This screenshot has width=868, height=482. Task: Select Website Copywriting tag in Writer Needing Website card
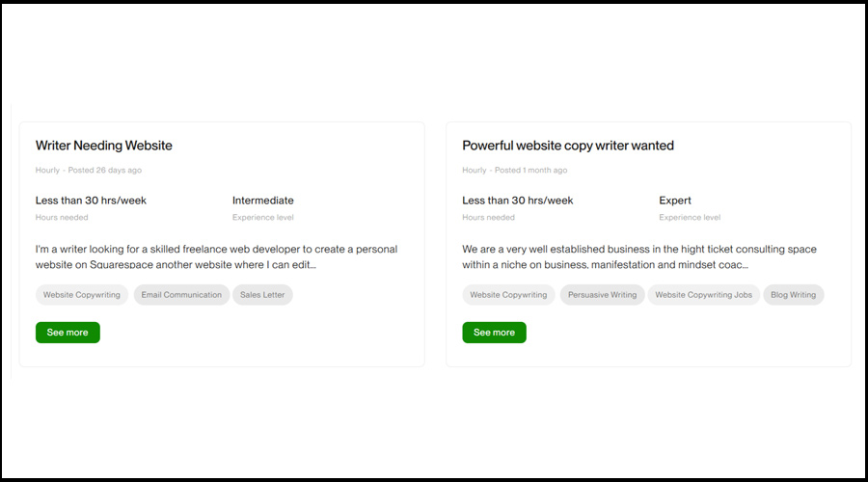tap(82, 295)
